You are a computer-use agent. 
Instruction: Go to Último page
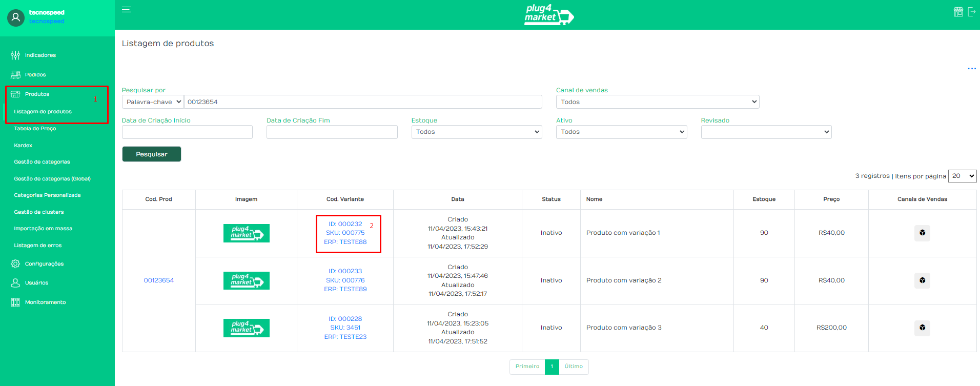(x=574, y=367)
